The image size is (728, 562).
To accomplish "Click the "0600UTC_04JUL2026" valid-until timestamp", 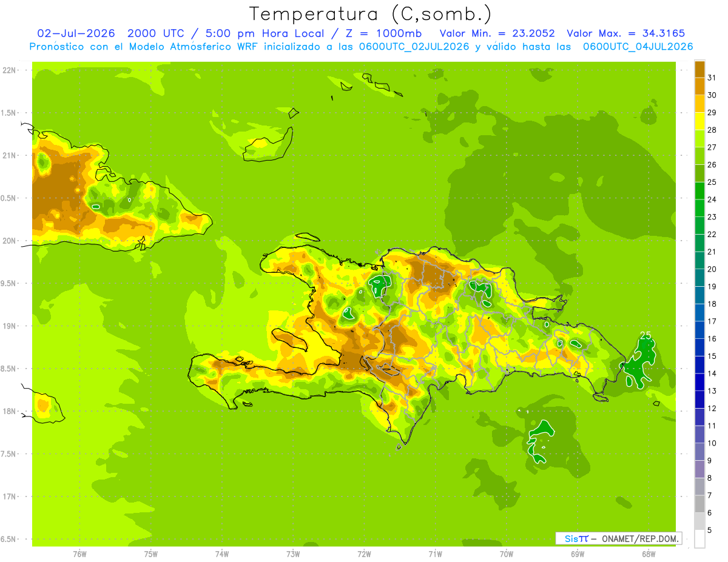I will click(x=638, y=47).
